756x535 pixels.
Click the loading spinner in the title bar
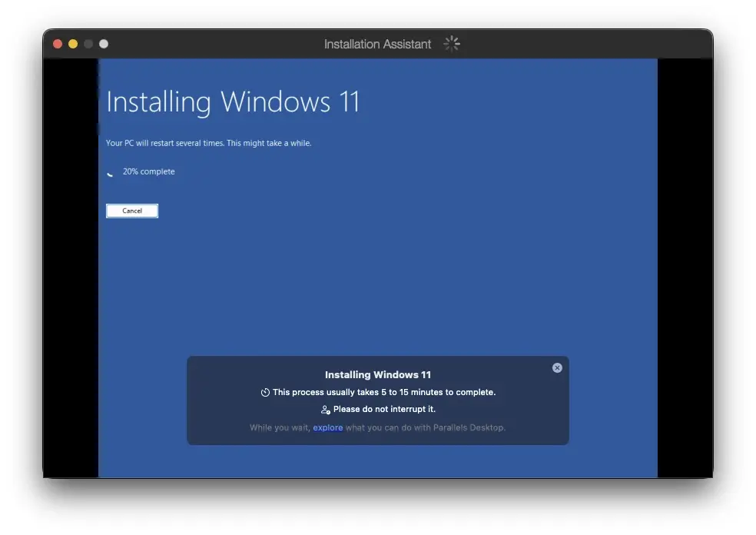[x=452, y=44]
